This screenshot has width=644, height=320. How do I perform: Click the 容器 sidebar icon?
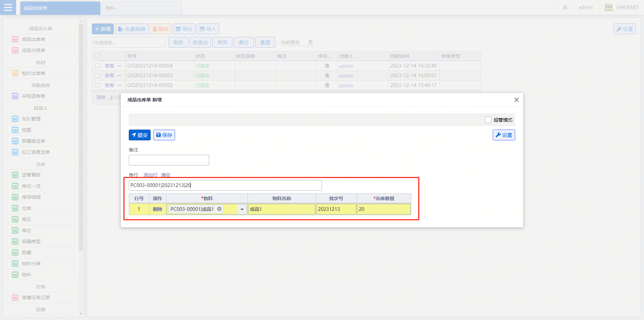click(x=15, y=253)
